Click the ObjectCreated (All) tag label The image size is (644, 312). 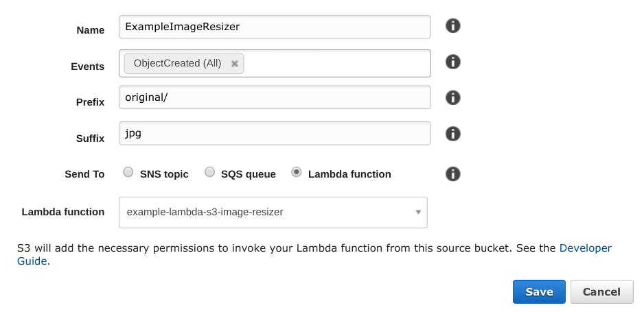tap(177, 63)
